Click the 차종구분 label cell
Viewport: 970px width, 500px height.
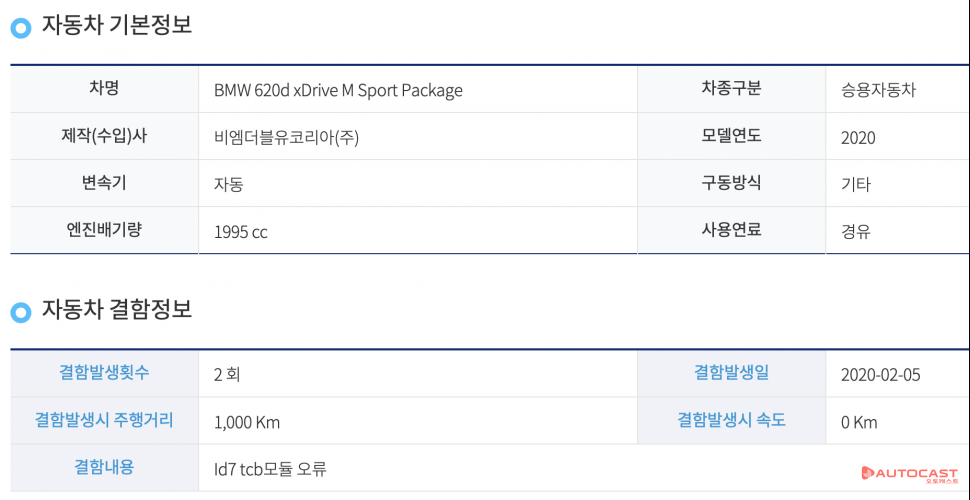pyautogui.click(x=731, y=89)
